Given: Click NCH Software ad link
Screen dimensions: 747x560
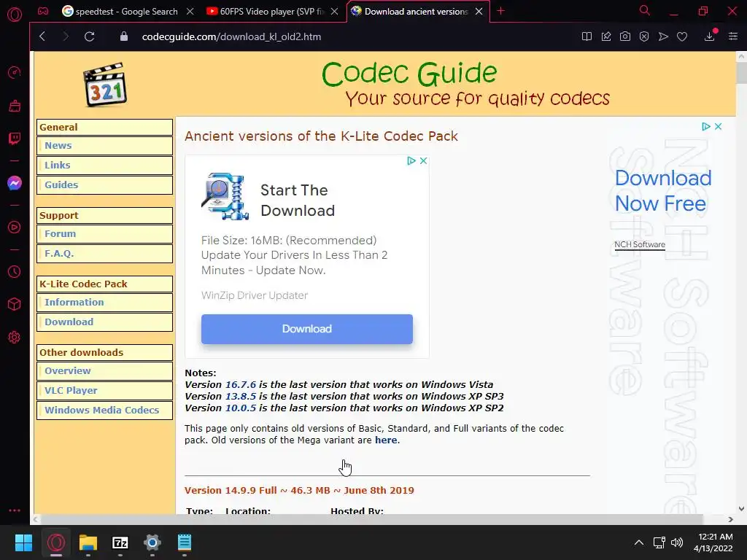Looking at the screenshot, I should point(640,244).
